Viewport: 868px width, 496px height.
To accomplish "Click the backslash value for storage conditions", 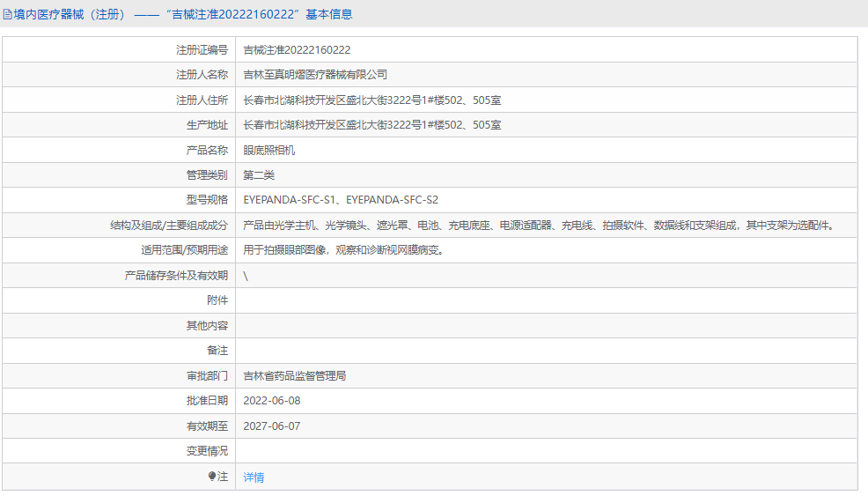I will [x=246, y=276].
